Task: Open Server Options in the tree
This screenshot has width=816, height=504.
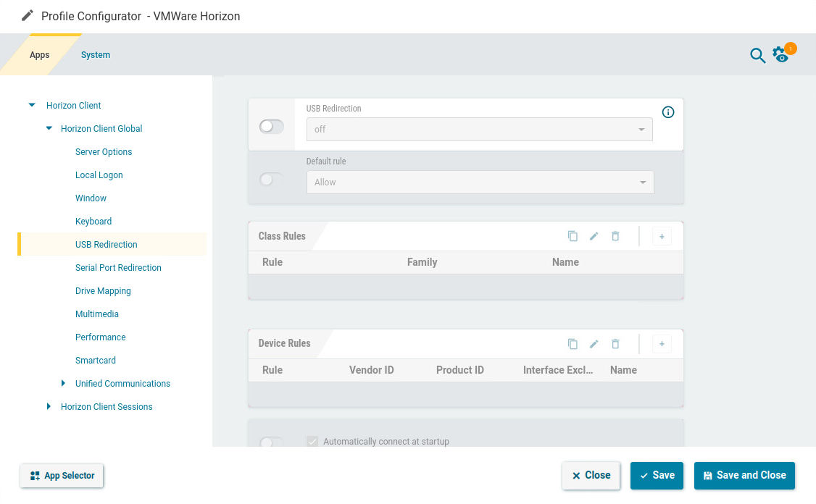Action: (104, 152)
